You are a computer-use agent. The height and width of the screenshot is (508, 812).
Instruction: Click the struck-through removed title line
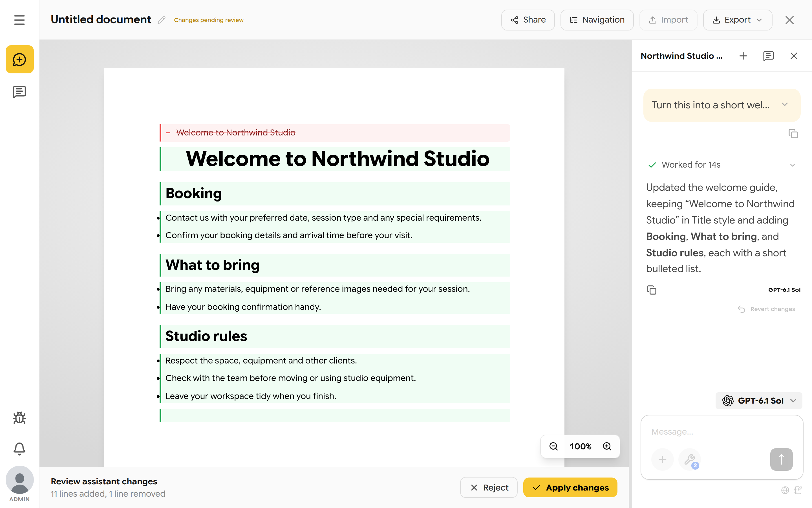(335, 133)
